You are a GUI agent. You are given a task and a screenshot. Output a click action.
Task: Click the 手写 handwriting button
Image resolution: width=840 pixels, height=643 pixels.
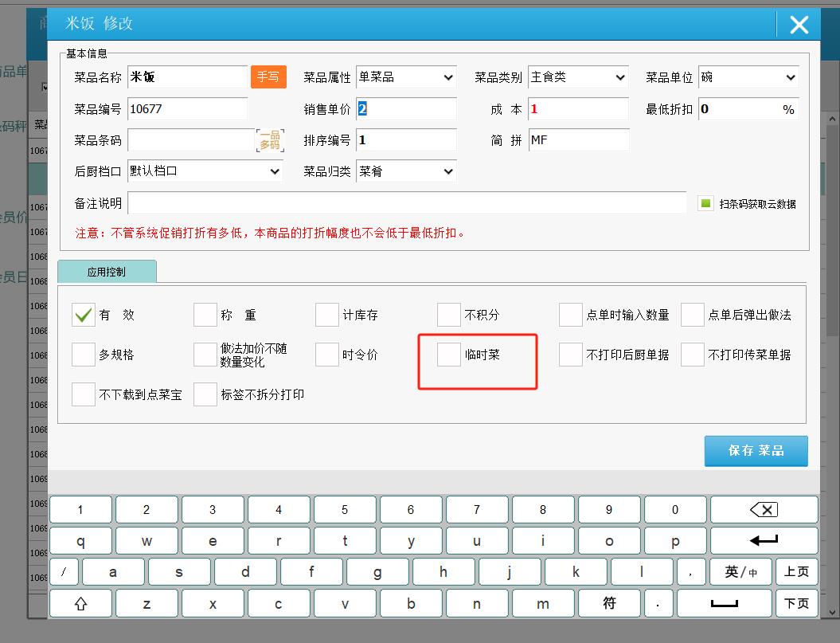pyautogui.click(x=268, y=77)
